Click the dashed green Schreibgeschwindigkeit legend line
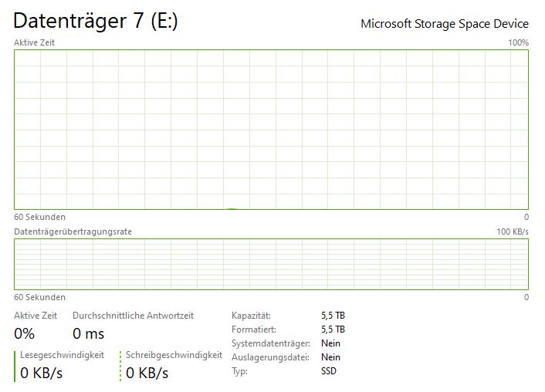Viewport: 545px width, 392px height. [x=120, y=366]
